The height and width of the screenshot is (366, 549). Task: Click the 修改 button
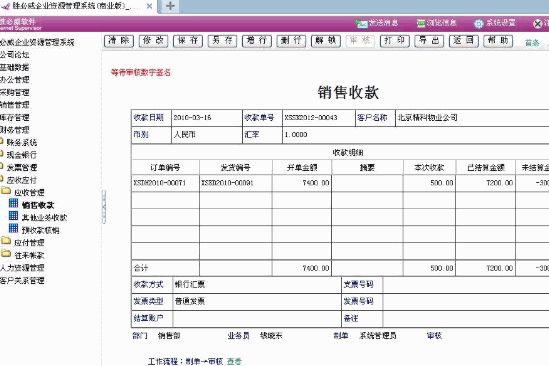pyautogui.click(x=153, y=41)
